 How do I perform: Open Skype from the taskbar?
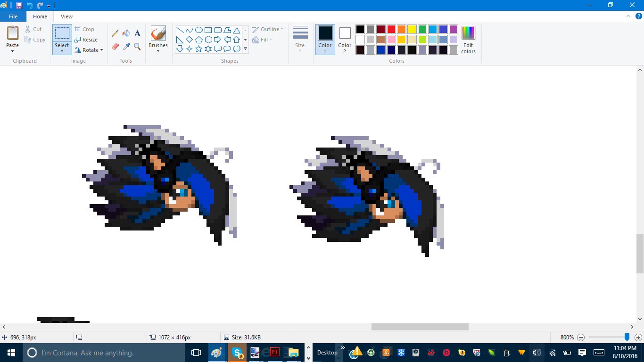[x=238, y=353]
